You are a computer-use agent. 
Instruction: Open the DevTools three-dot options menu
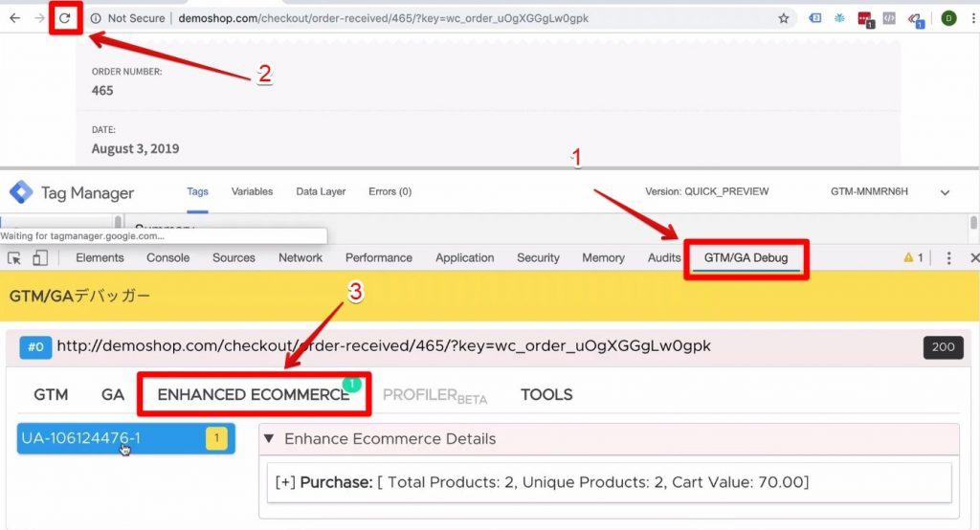point(948,258)
